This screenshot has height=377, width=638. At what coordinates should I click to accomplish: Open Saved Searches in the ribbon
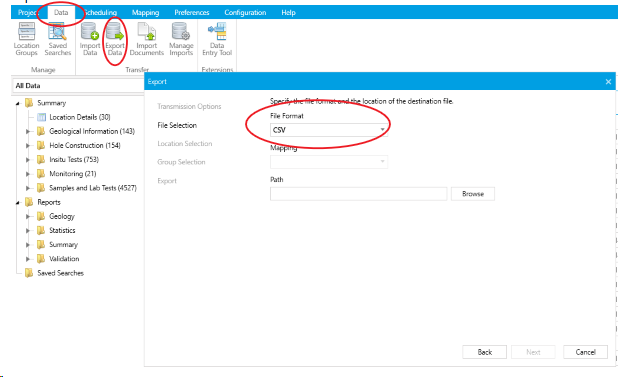58,39
